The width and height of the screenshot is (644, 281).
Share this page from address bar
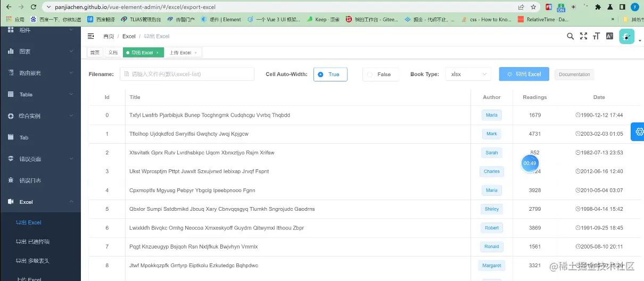click(x=521, y=7)
